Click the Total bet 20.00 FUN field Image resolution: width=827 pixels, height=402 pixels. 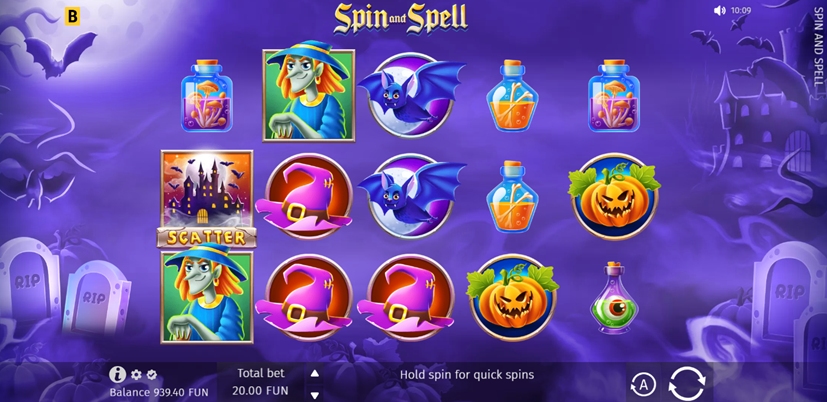tap(261, 382)
